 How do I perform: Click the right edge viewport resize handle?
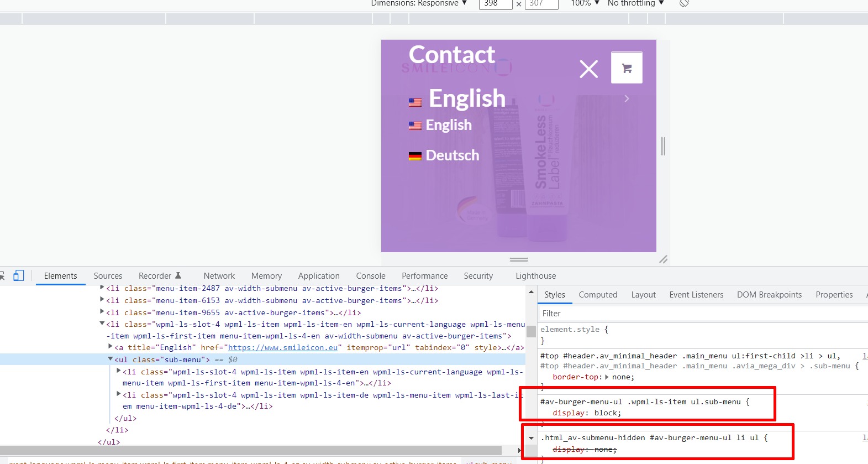pos(663,146)
